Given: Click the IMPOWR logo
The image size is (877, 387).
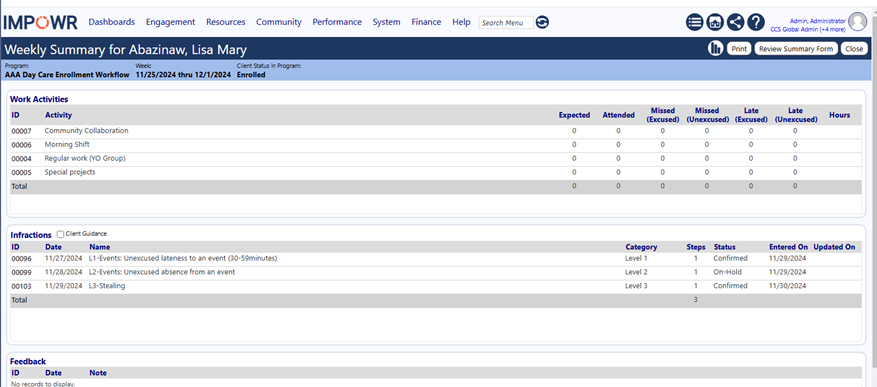Looking at the screenshot, I should coord(41,22).
